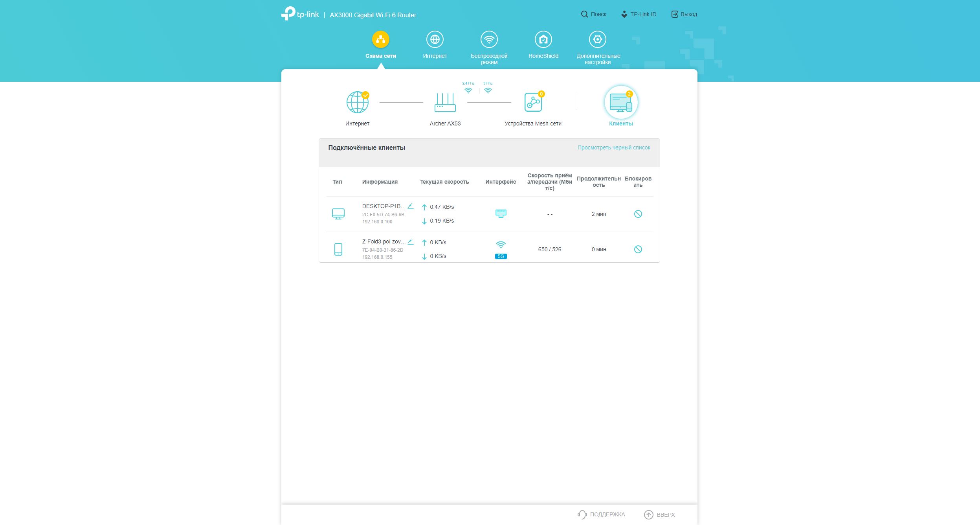The width and height of the screenshot is (980, 525).
Task: Click the tp-link logo
Action: coord(300,14)
